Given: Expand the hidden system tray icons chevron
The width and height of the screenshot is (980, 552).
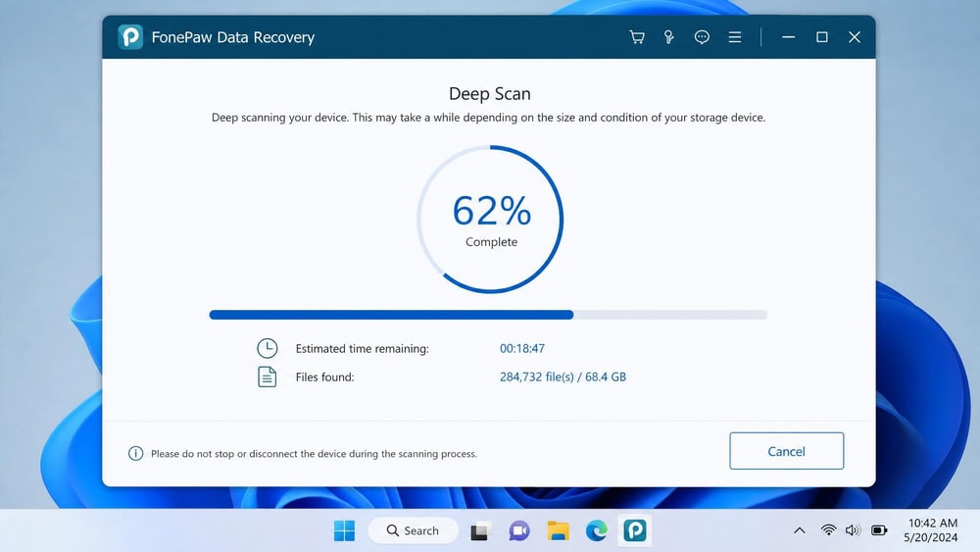Looking at the screenshot, I should click(x=800, y=530).
